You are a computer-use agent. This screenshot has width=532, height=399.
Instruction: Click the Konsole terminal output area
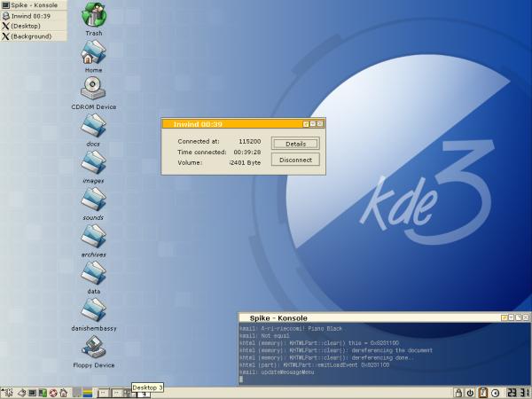tap(384, 354)
